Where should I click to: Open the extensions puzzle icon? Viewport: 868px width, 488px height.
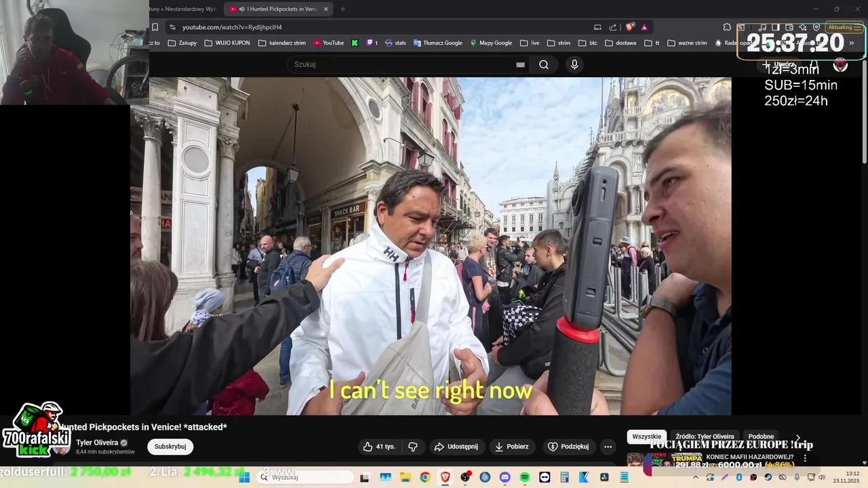(727, 27)
